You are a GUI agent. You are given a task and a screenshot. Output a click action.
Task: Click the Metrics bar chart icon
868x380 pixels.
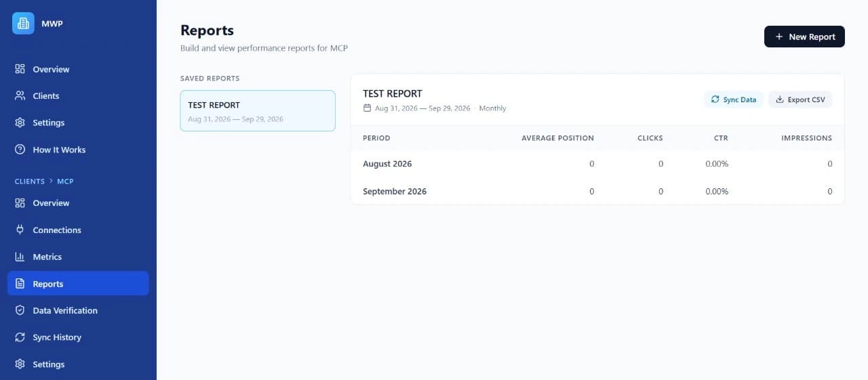pos(20,257)
